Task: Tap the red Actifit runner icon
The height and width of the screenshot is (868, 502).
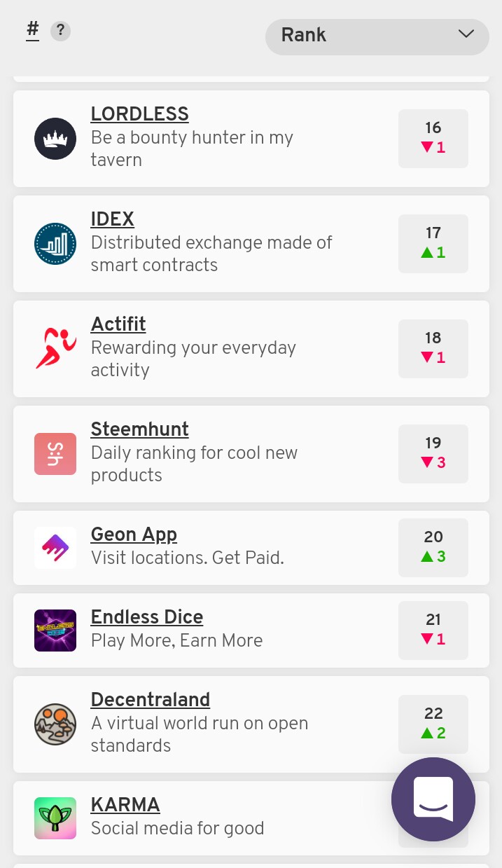Action: coord(55,349)
